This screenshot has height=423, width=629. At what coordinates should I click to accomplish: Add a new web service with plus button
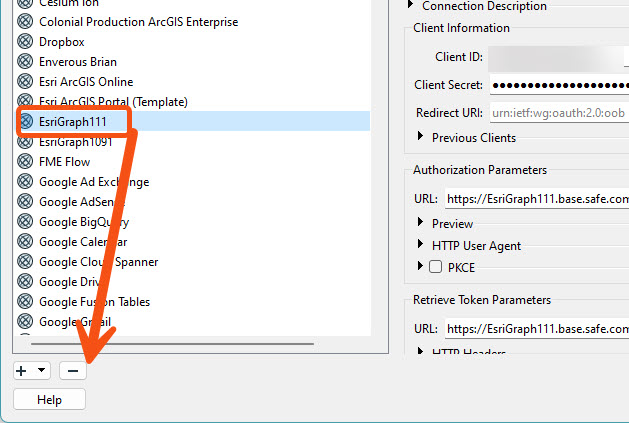(21, 371)
